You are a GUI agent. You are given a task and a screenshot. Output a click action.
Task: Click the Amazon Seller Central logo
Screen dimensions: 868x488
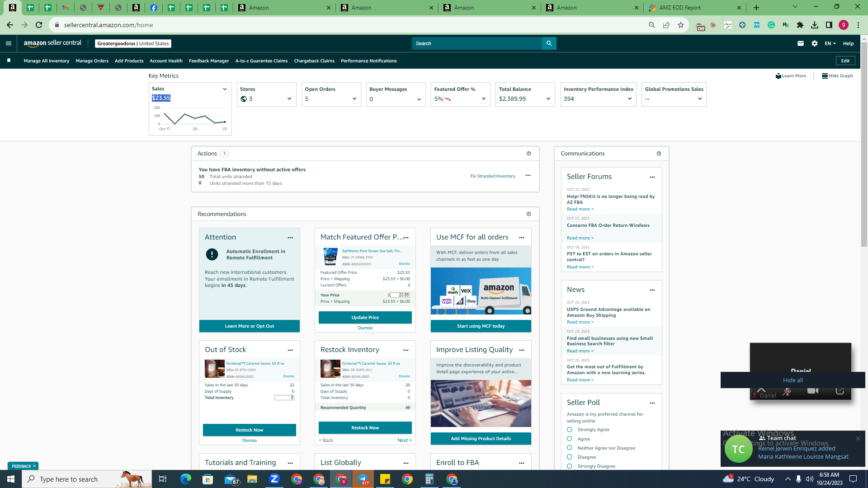[x=52, y=43]
